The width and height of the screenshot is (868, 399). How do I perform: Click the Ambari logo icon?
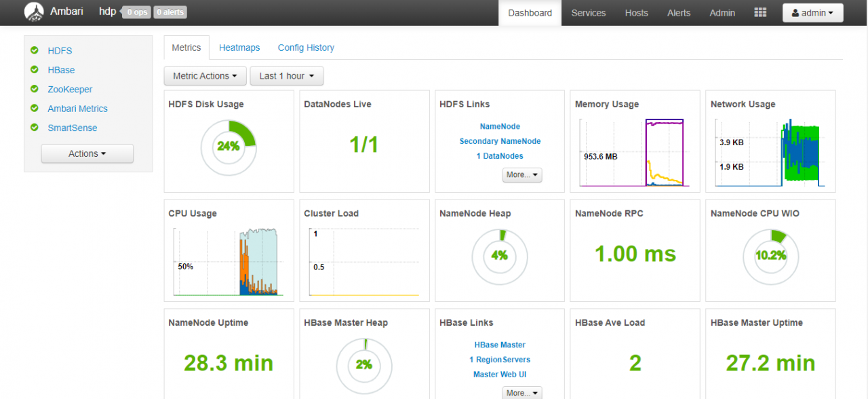[34, 12]
